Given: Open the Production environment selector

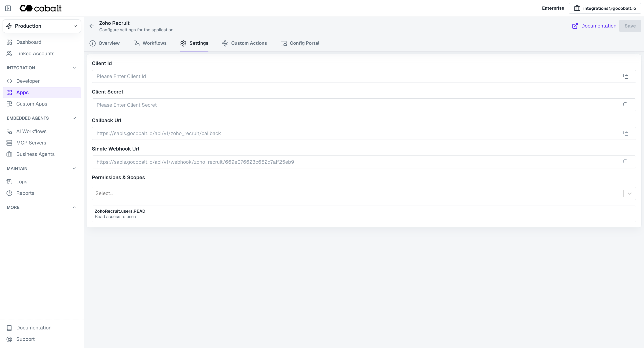Looking at the screenshot, I should coord(42,26).
